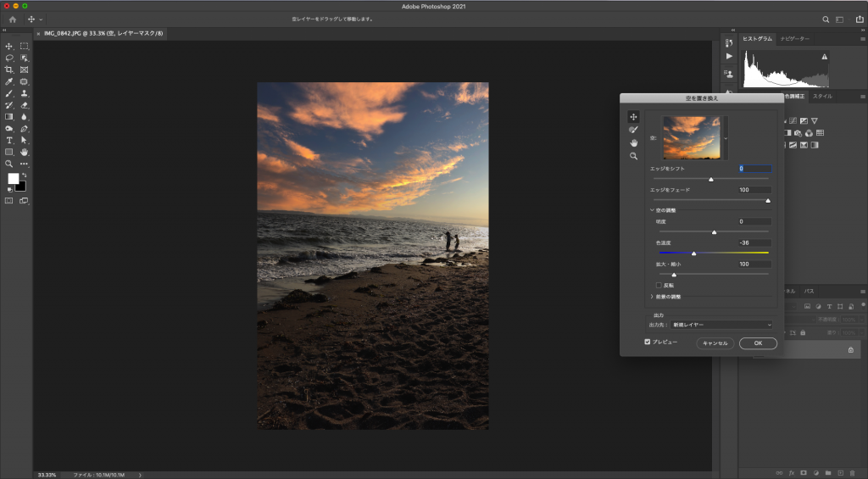Pick the Gradient tool

coord(9,116)
